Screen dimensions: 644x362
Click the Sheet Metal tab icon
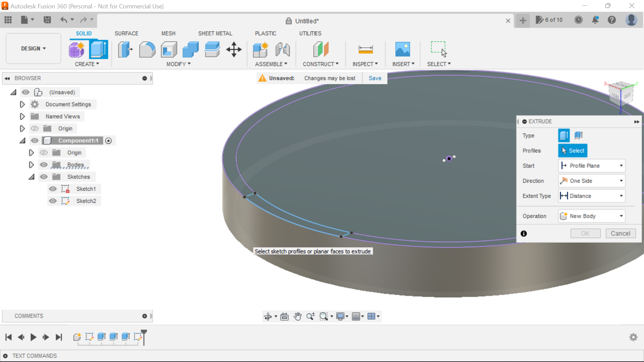click(215, 33)
